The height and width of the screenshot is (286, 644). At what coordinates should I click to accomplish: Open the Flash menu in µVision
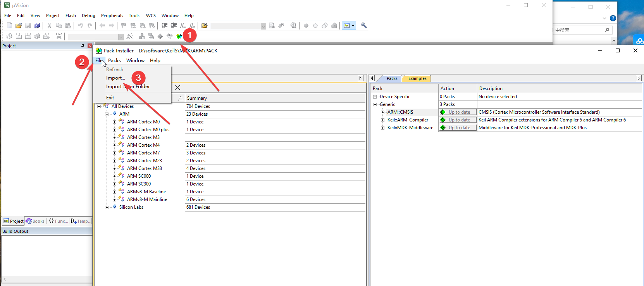[71, 16]
